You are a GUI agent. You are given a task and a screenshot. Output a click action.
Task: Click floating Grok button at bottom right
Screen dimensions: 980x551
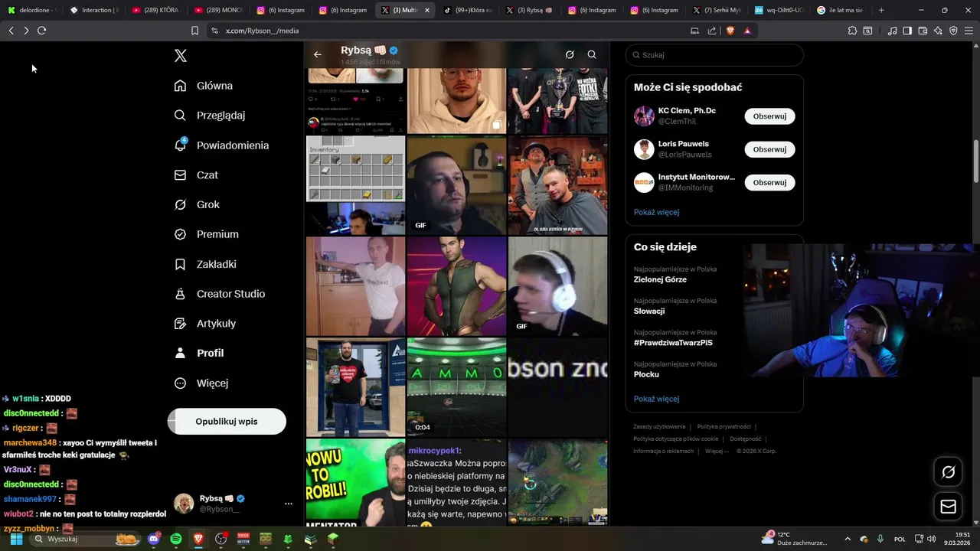click(948, 472)
